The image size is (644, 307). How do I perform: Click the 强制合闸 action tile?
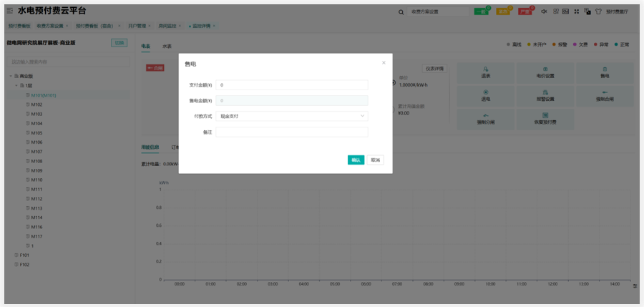[605, 96]
